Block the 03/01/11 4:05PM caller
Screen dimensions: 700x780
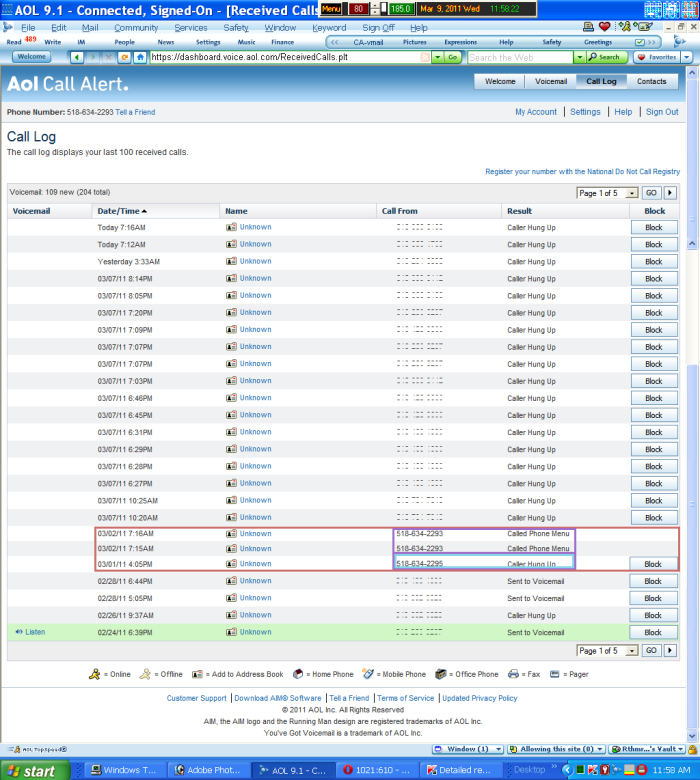pos(653,564)
